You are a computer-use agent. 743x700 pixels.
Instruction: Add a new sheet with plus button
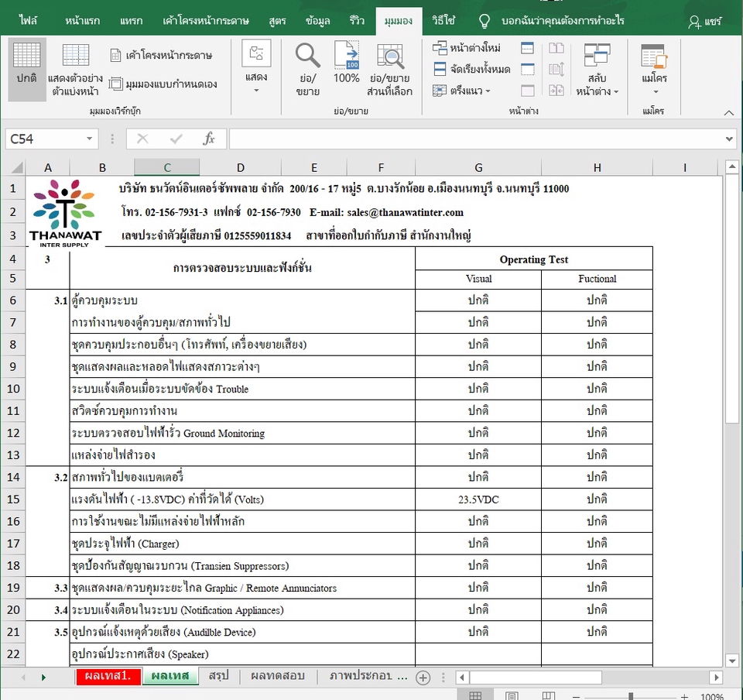423,678
